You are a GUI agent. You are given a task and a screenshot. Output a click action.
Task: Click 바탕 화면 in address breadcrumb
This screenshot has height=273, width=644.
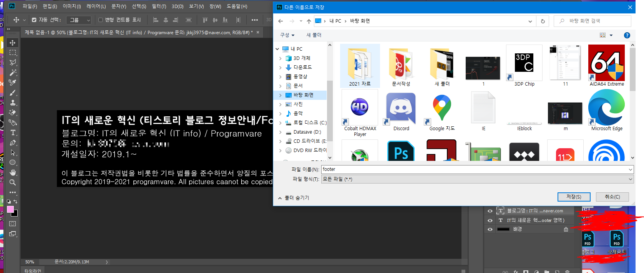[360, 21]
